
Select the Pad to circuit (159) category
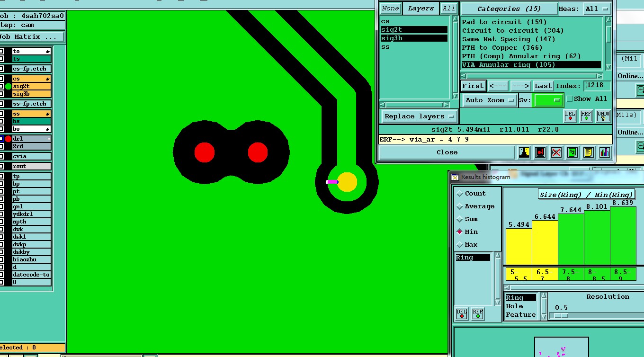coord(531,22)
